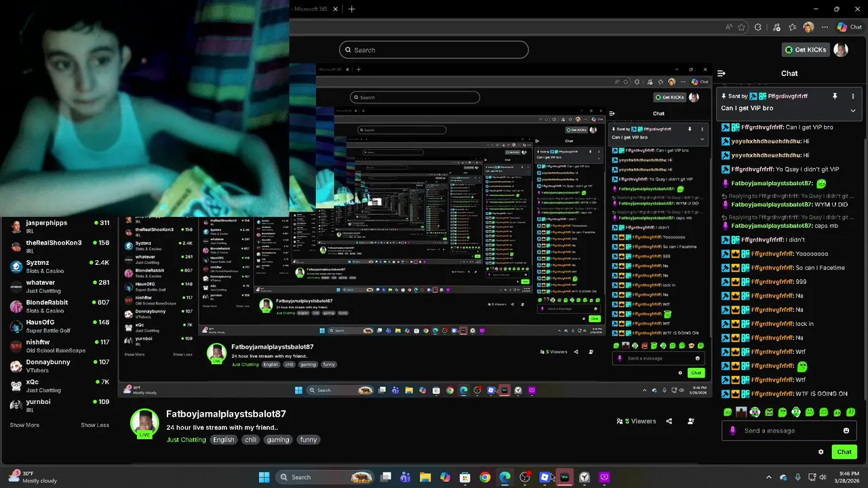This screenshot has height=488, width=868.
Task: Open nishftw channel in sidebar
Action: coord(59,346)
